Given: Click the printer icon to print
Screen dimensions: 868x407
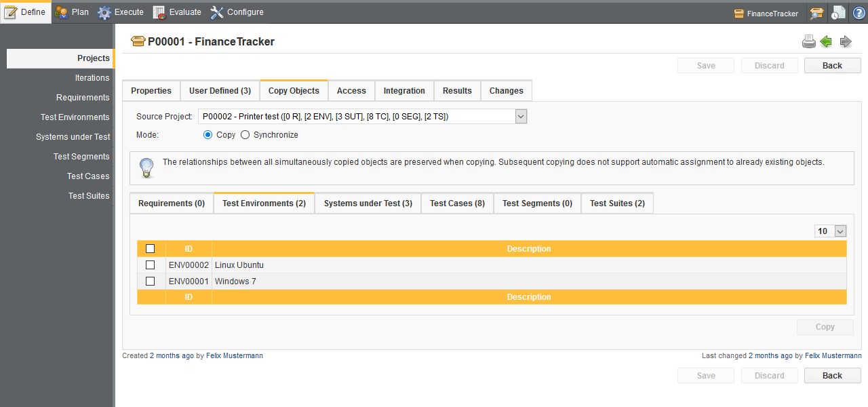Looking at the screenshot, I should tap(808, 42).
